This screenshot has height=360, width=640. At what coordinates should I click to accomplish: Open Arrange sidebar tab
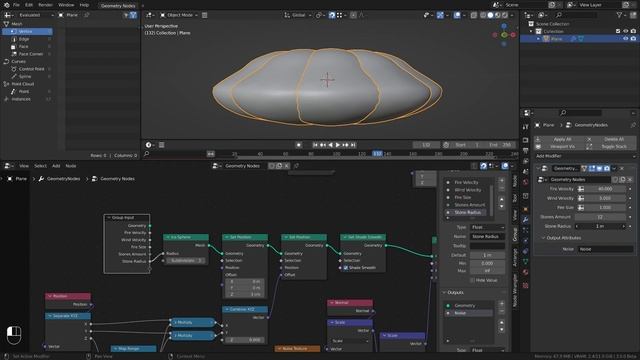(515, 258)
